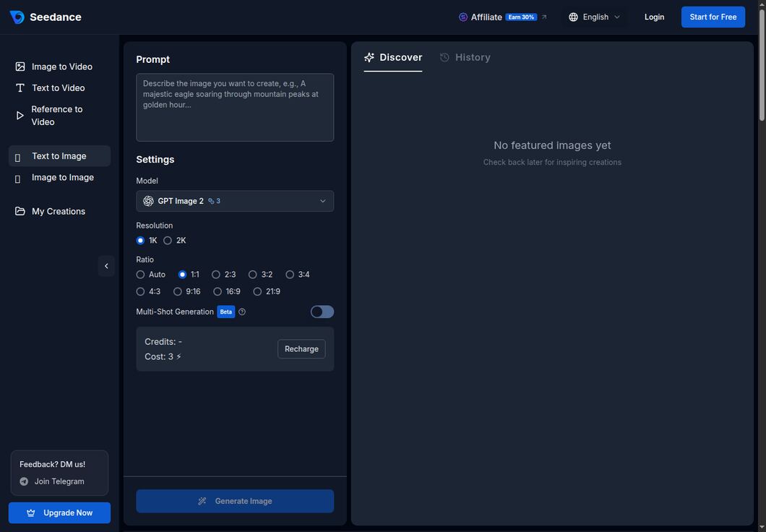766x532 pixels.
Task: Open My Creations in sidebar
Action: tap(59, 211)
